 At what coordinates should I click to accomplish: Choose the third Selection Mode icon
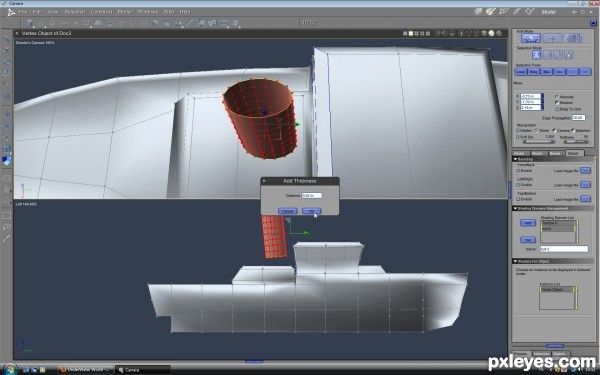click(558, 55)
